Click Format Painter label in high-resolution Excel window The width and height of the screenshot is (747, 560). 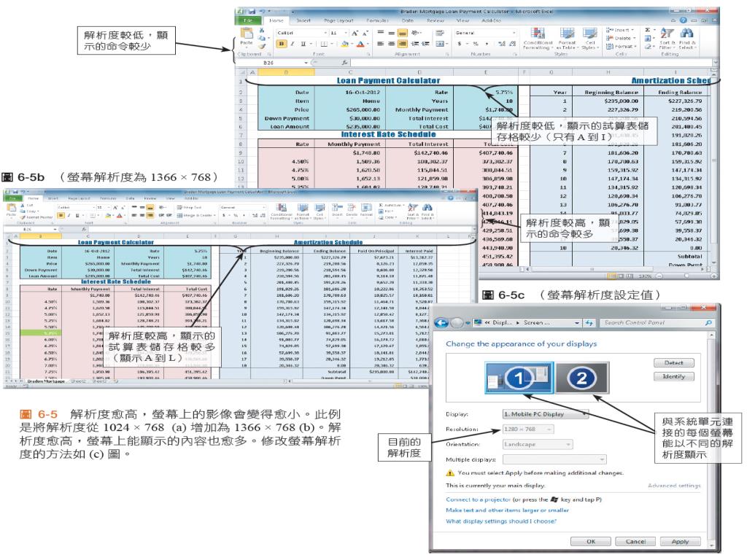[39, 217]
